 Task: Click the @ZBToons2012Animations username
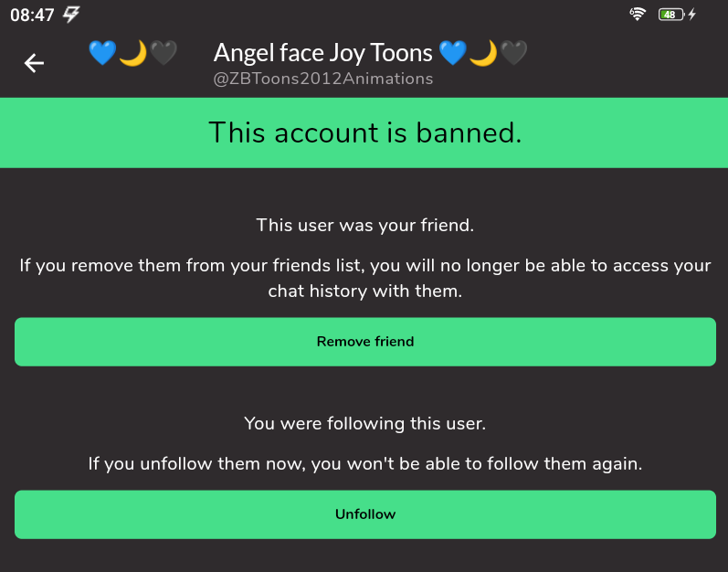(322, 79)
